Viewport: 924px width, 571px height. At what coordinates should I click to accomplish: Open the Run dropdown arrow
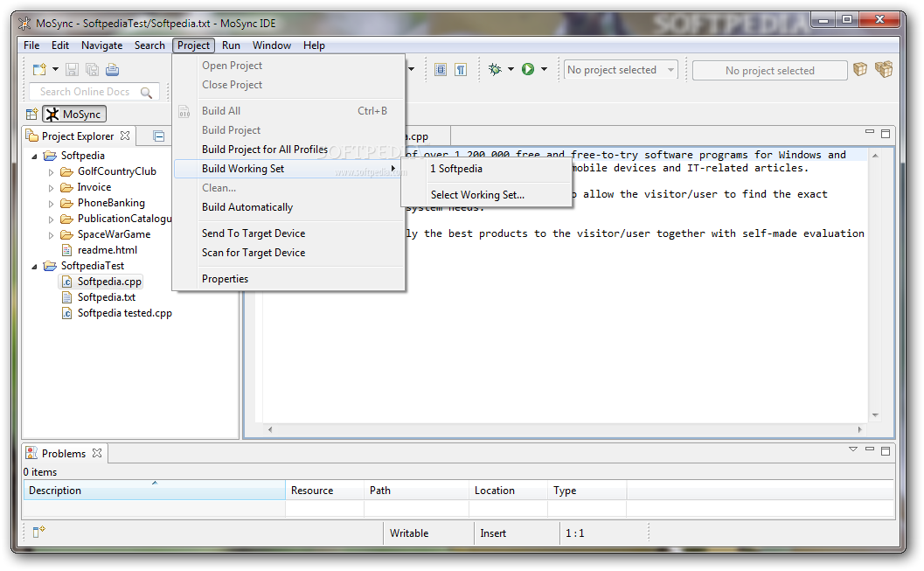[x=544, y=70]
